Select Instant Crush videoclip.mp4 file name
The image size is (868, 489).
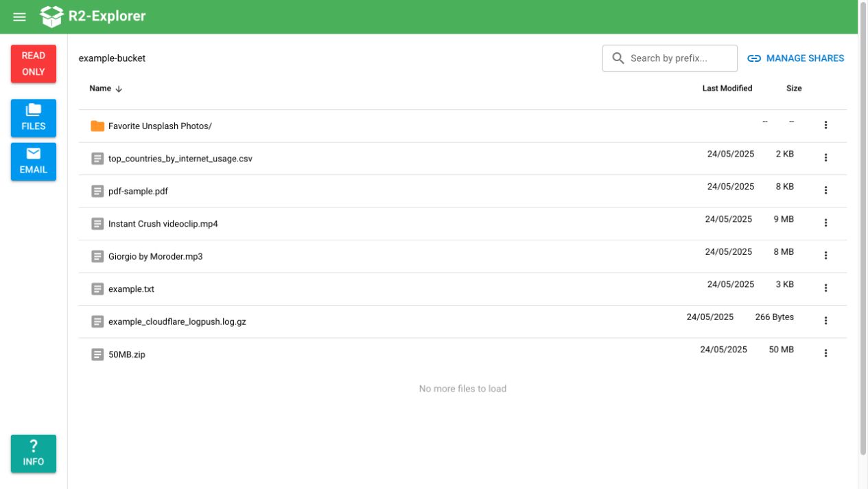coord(163,224)
